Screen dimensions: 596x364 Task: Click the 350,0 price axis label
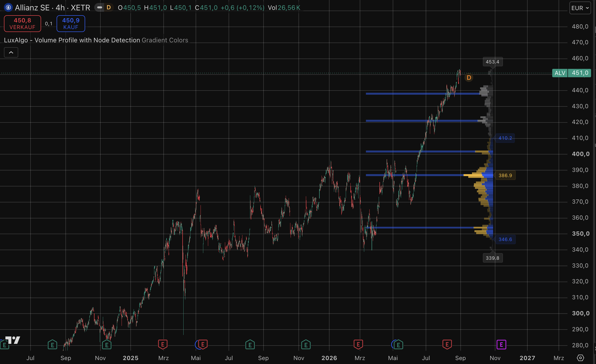[x=581, y=234]
